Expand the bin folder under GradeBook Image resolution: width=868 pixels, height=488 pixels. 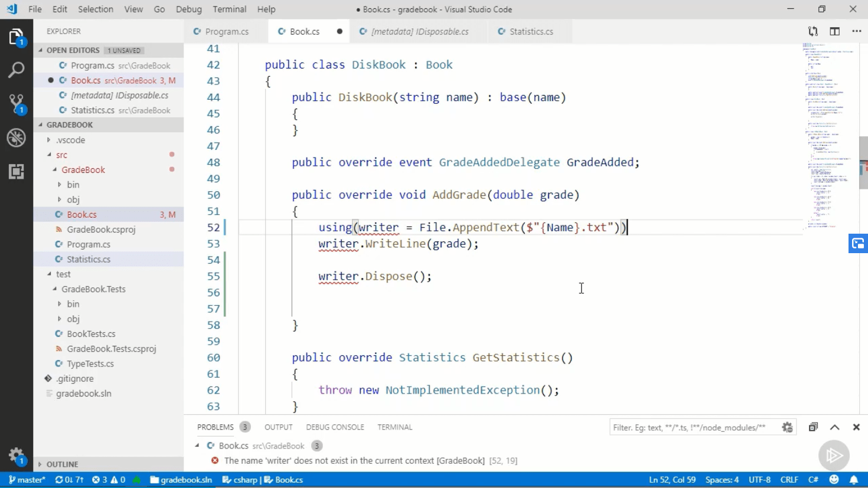[x=60, y=185]
